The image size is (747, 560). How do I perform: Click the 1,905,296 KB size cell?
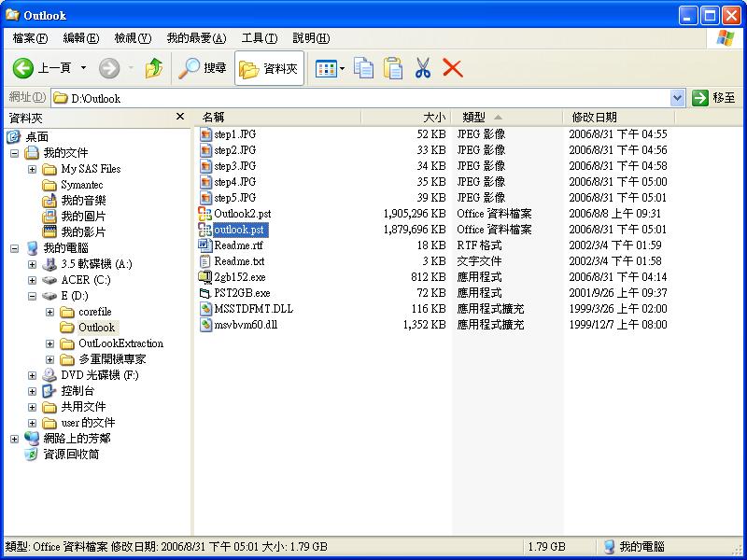click(x=415, y=214)
